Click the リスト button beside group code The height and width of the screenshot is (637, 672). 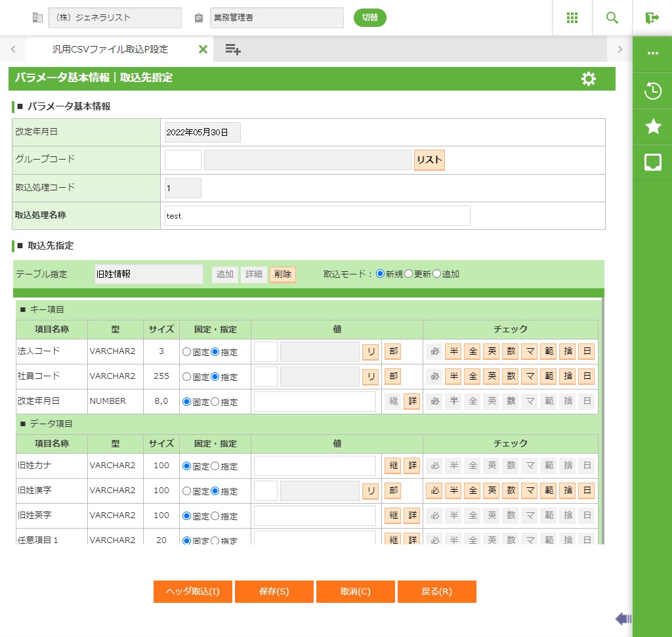point(429,160)
